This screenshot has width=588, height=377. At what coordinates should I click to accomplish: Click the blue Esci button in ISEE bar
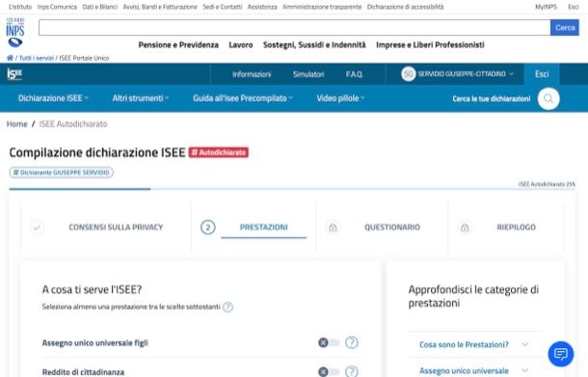(542, 74)
